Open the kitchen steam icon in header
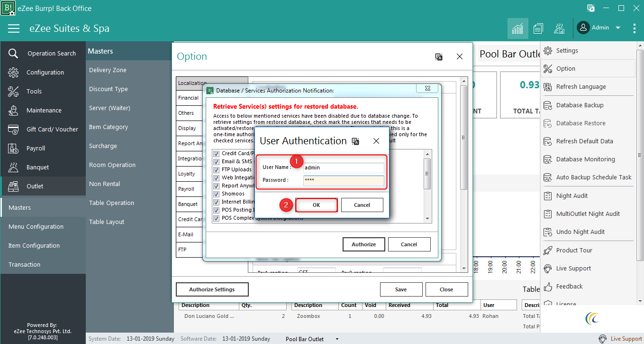Viewport: 644px width, 344px height. point(559,28)
